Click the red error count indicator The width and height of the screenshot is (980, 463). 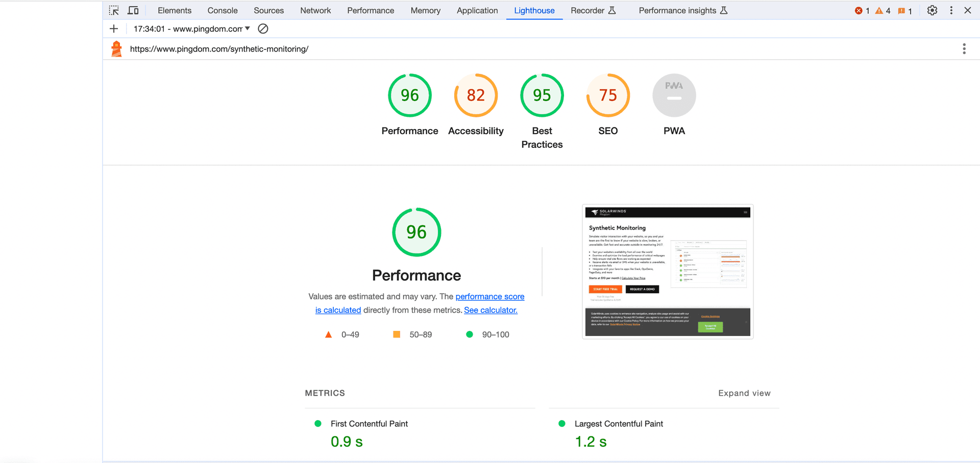point(862,11)
